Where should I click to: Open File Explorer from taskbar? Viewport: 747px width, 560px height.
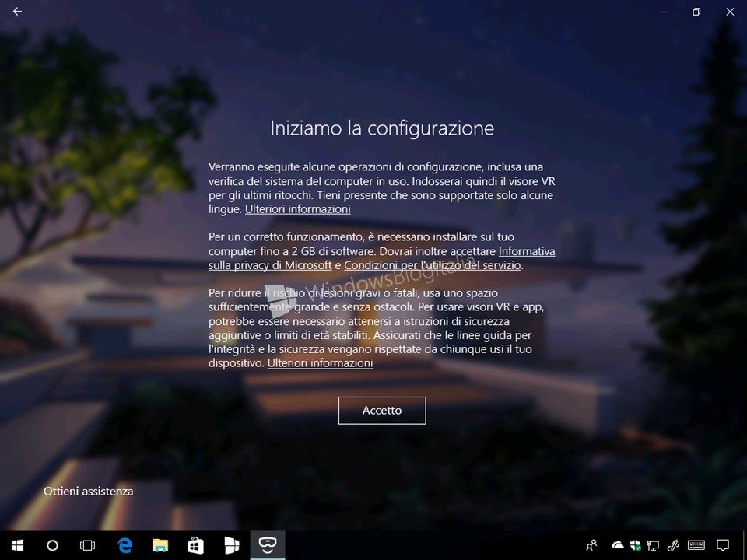(160, 545)
